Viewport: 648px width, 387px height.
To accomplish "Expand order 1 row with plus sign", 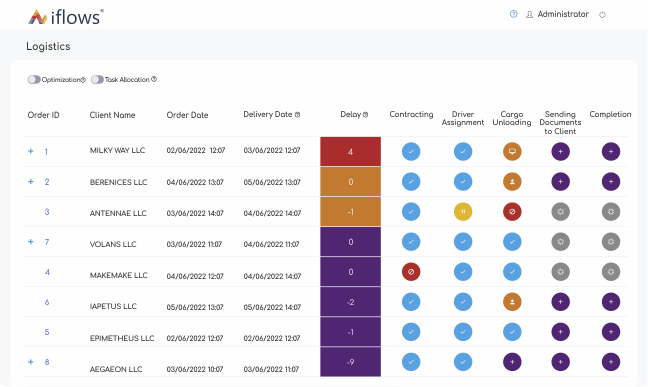I will 31,151.
